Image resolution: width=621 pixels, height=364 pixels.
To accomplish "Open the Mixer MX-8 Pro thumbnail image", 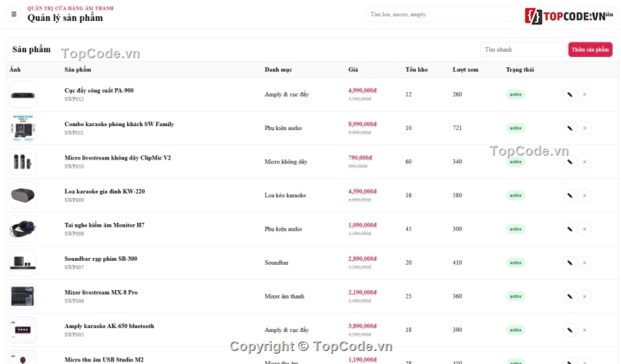I will (x=23, y=296).
